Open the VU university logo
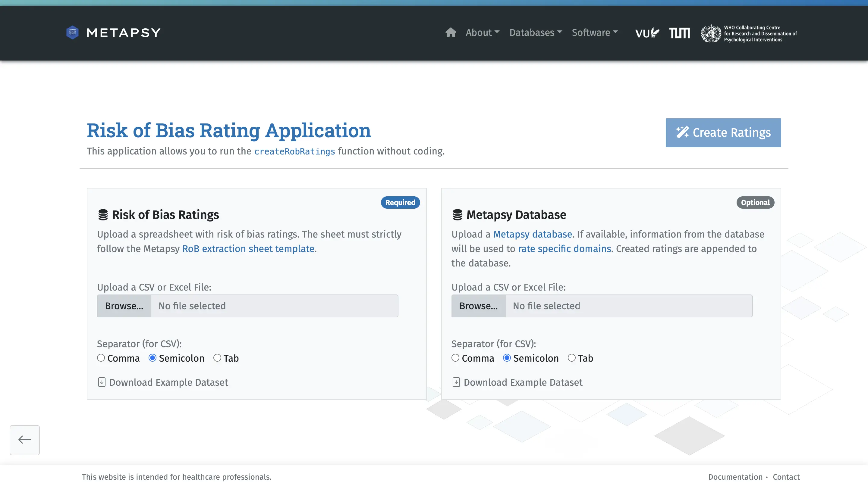 point(647,33)
